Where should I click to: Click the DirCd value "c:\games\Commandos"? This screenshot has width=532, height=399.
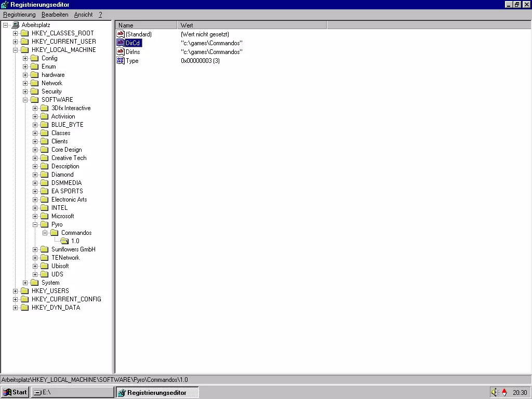point(212,43)
